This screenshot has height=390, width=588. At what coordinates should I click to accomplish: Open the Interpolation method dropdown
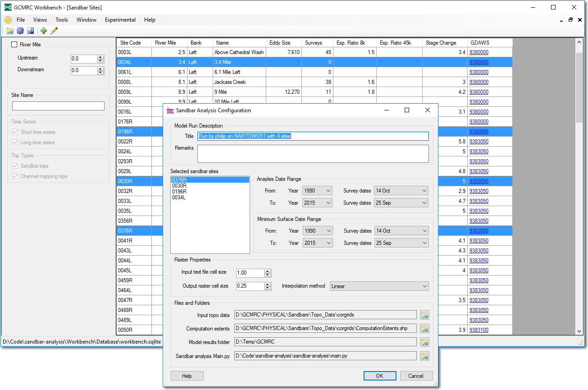coord(379,286)
